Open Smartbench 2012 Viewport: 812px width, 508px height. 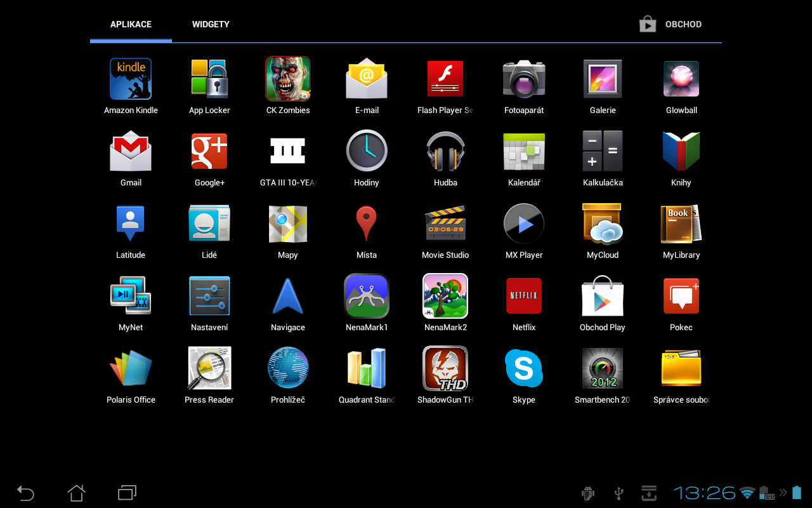point(603,368)
